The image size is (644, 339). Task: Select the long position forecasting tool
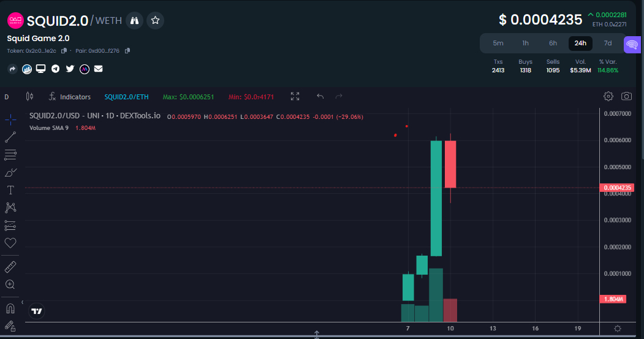10,225
